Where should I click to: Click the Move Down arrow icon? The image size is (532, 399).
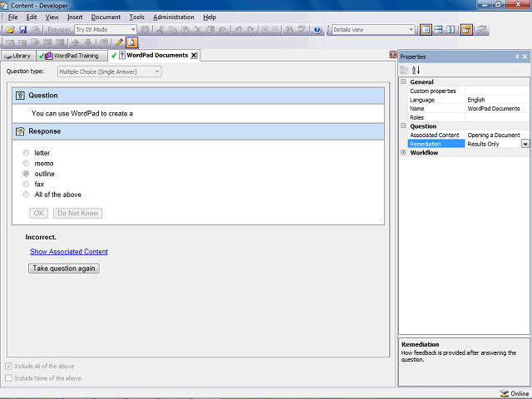(88, 42)
